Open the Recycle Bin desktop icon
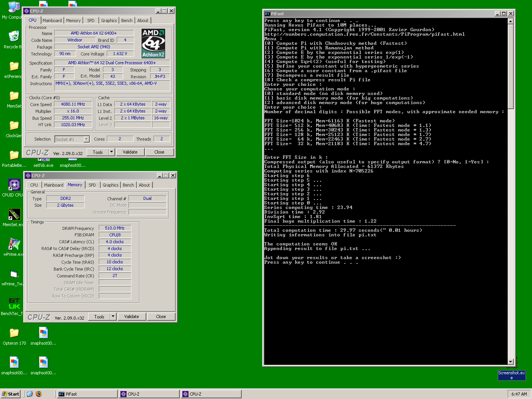The height and width of the screenshot is (399, 532). pyautogui.click(x=14, y=37)
